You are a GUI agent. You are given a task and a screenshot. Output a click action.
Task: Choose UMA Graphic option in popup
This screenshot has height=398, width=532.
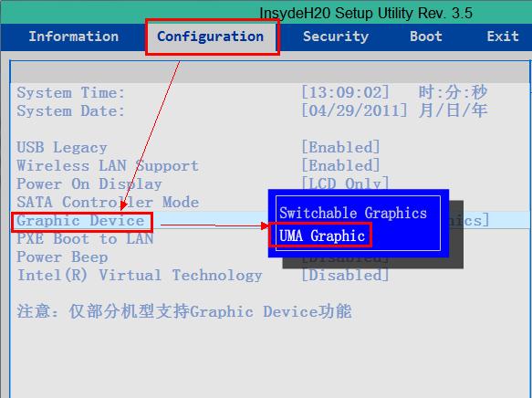click(321, 236)
